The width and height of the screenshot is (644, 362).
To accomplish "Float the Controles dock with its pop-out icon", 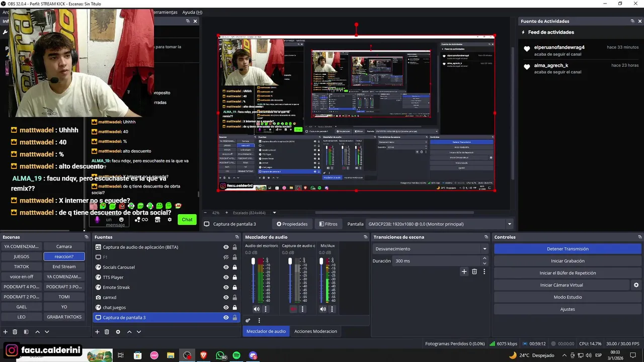I will (x=640, y=237).
